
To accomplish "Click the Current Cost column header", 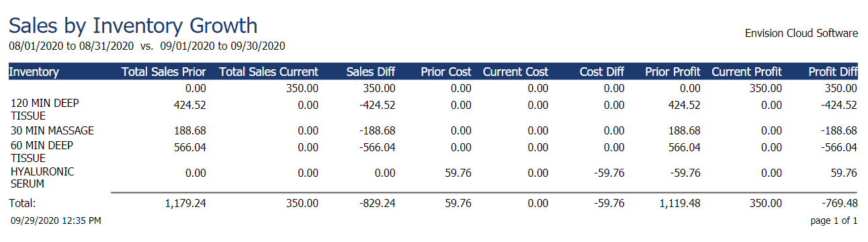I will pyautogui.click(x=515, y=72).
